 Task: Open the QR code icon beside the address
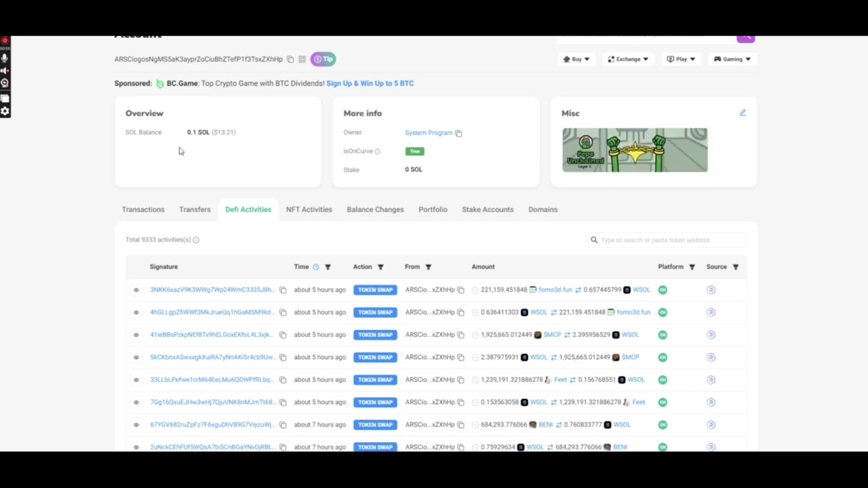[302, 60]
